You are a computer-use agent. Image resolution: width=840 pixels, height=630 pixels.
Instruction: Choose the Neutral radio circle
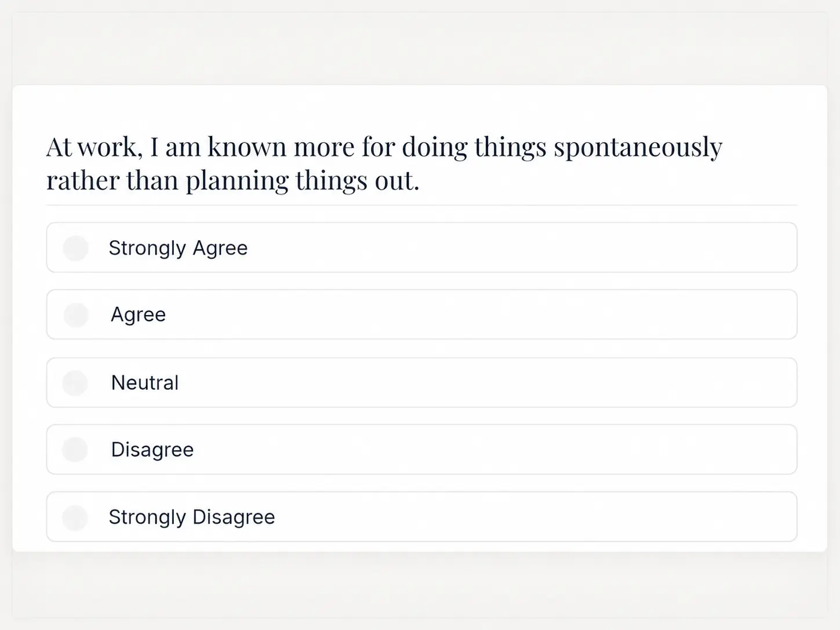tap(75, 383)
